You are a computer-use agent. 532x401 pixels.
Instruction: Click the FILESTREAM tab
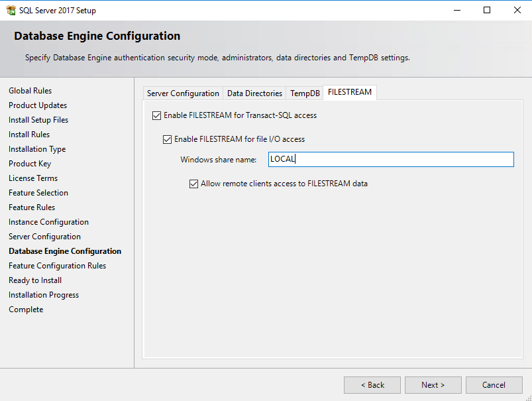[350, 92]
